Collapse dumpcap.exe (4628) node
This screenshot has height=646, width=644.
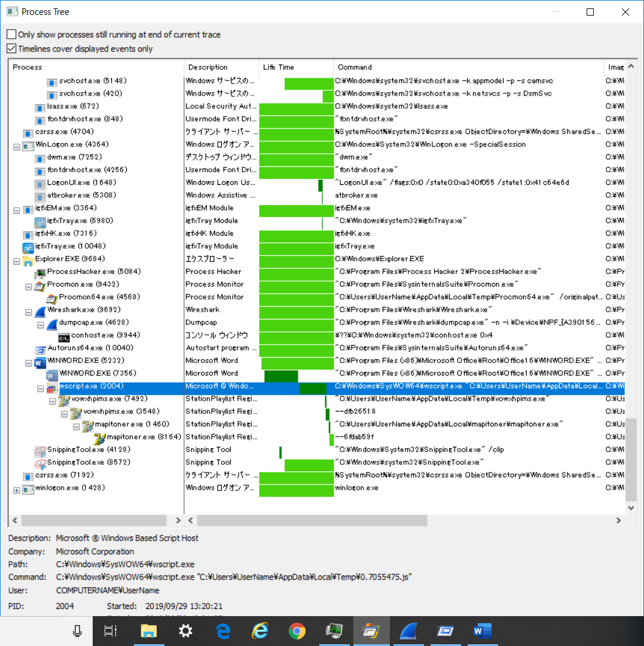(40, 325)
